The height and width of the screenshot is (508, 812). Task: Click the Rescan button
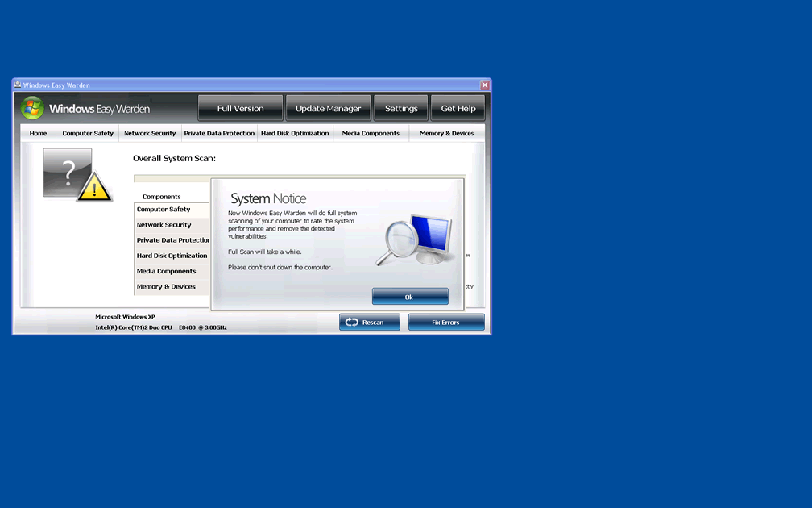point(369,323)
